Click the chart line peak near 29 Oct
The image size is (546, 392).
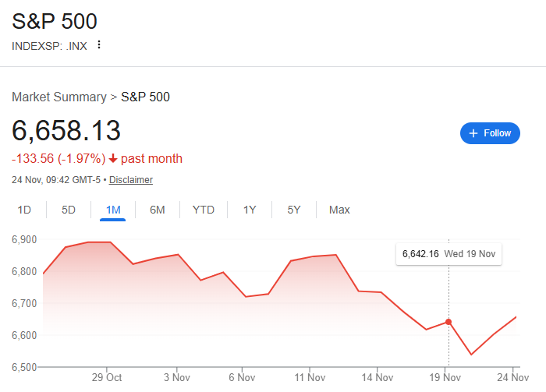98,242
